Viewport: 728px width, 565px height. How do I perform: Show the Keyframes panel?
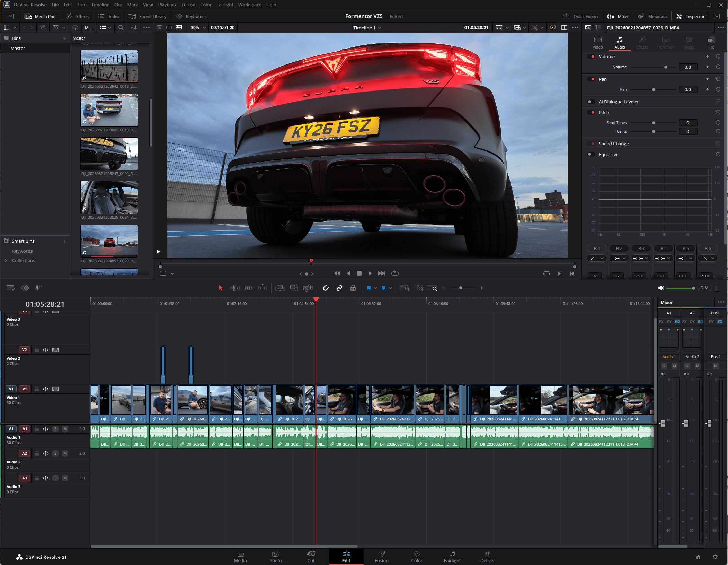point(191,16)
